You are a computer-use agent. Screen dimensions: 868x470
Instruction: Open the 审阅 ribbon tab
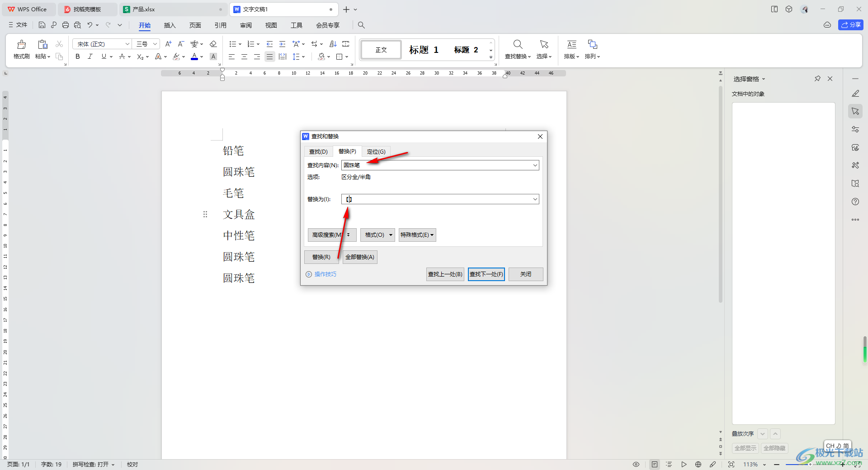click(246, 25)
